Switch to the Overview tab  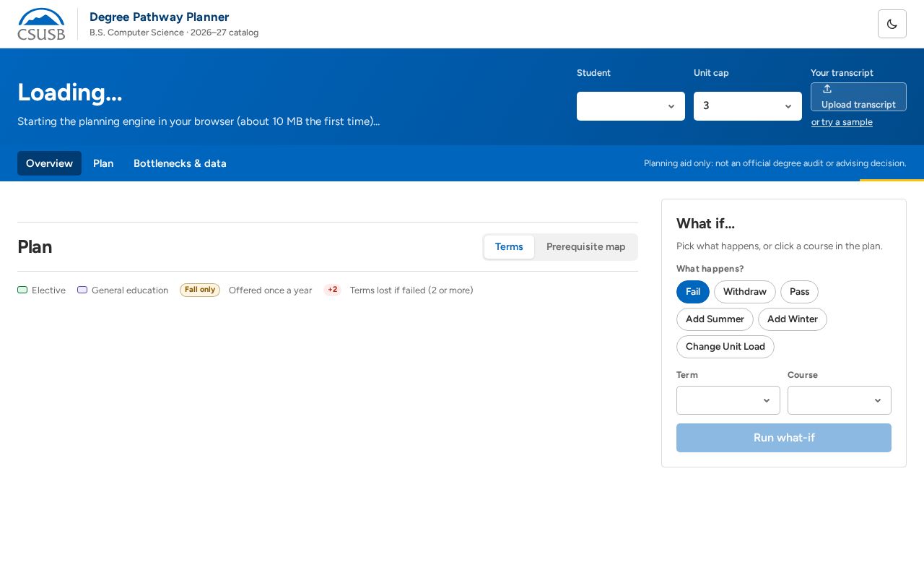(49, 163)
